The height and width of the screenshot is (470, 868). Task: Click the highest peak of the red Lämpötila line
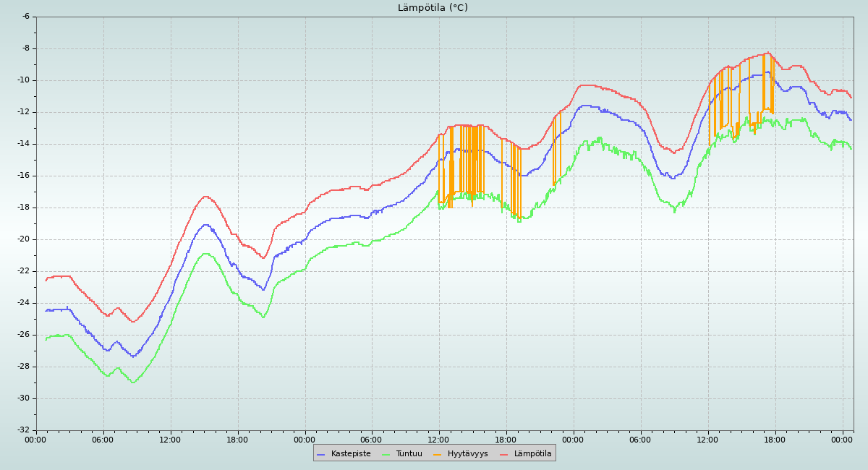[768, 52]
